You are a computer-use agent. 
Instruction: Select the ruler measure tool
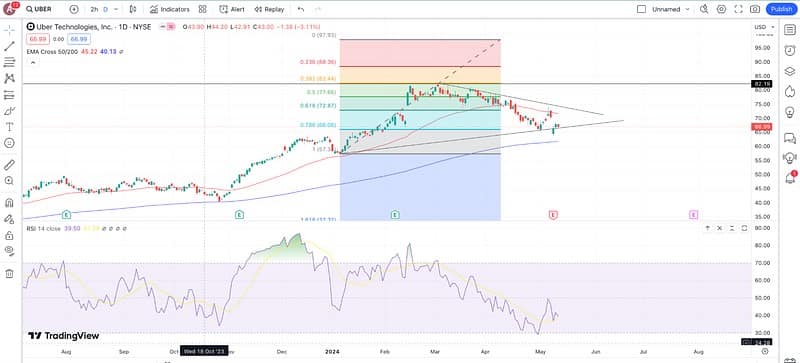click(9, 165)
